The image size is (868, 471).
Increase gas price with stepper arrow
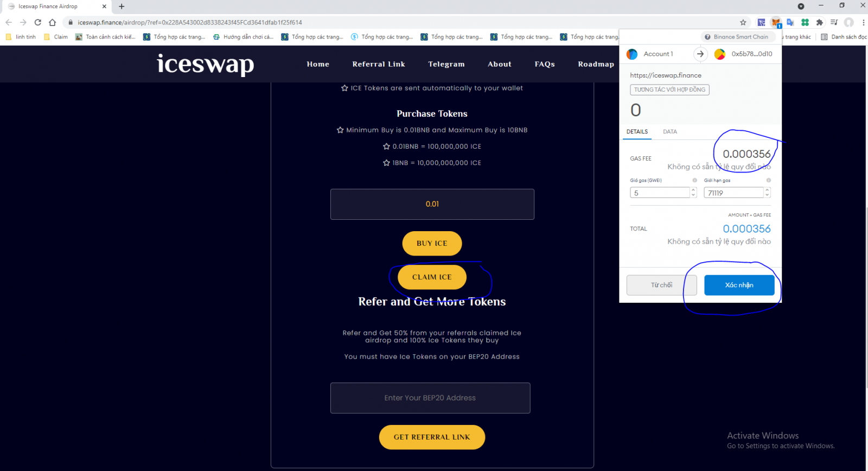point(693,190)
